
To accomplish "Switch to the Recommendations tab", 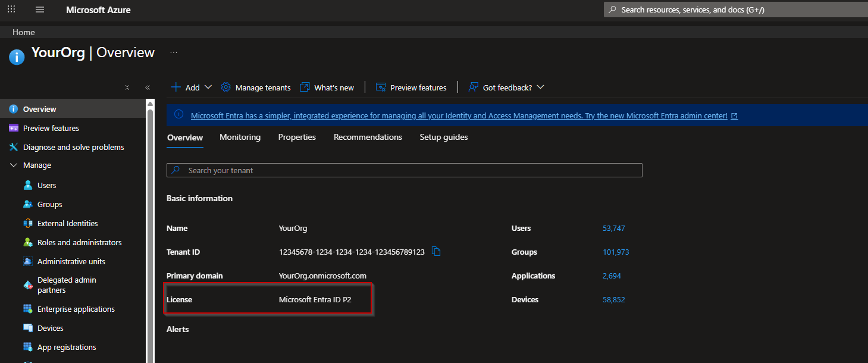I will coord(368,137).
